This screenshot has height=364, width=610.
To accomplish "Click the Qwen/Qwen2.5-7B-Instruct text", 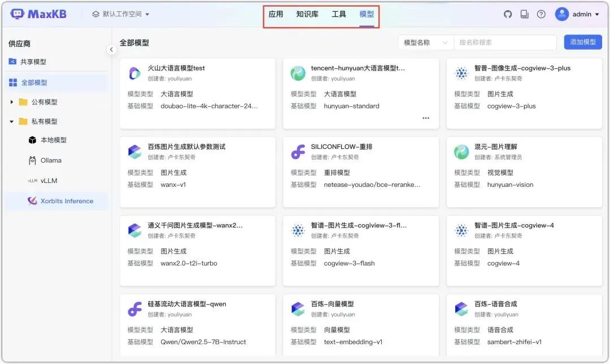I will (x=203, y=342).
